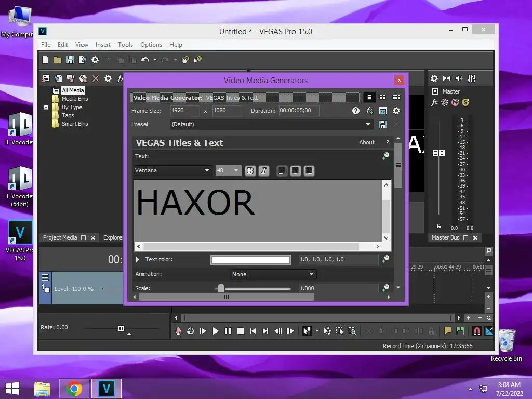Expand the By Type tree node

click(46, 107)
